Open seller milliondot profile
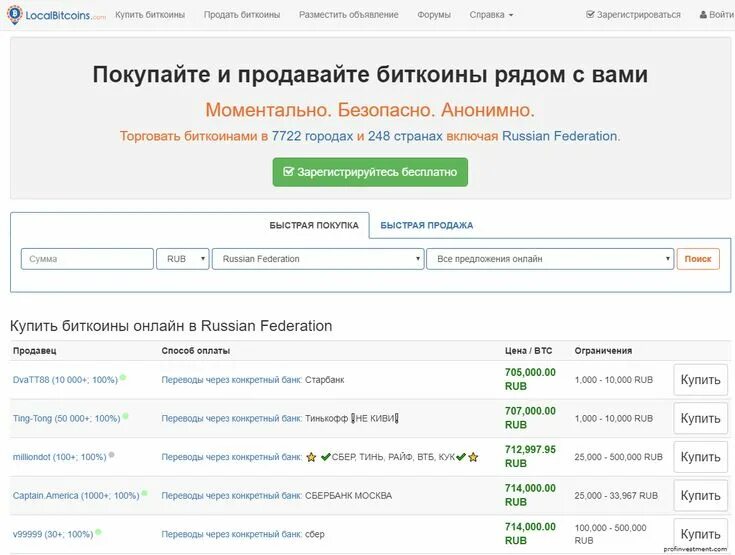The height and width of the screenshot is (555, 735). coord(60,457)
